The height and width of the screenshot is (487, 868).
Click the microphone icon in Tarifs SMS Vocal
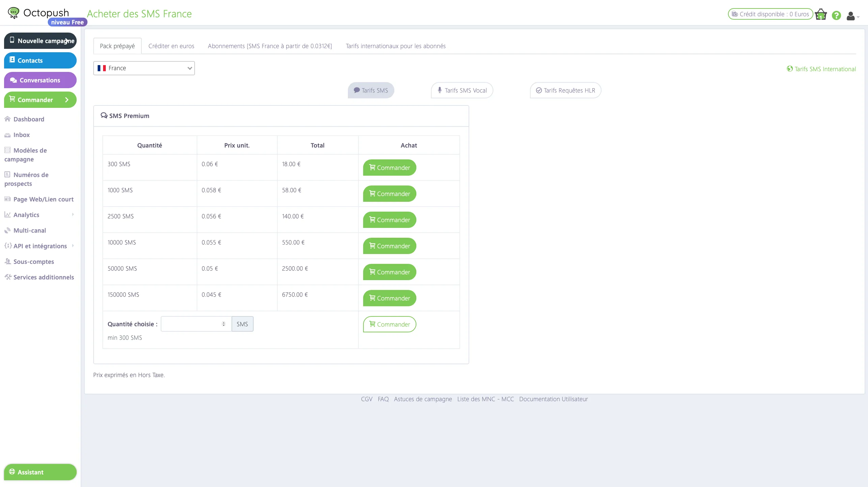pos(440,90)
